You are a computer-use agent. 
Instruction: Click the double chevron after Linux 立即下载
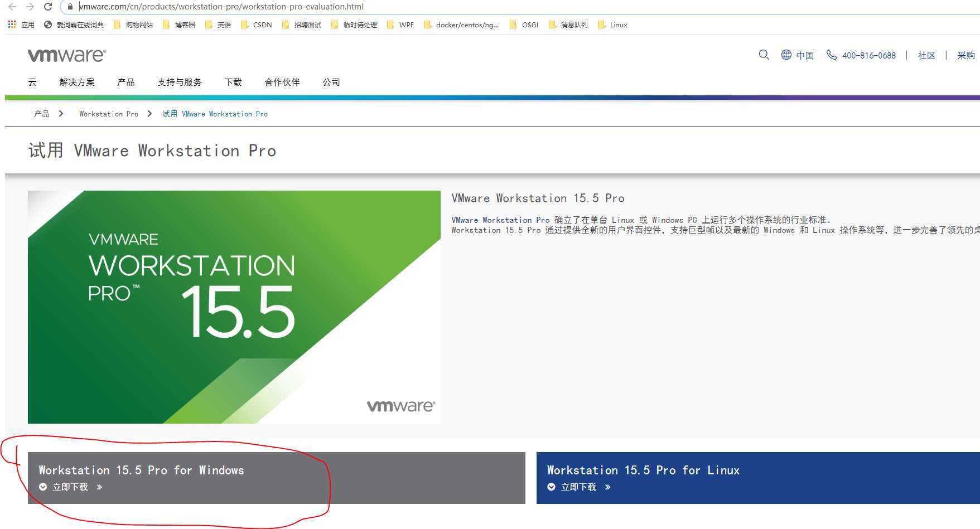point(607,487)
